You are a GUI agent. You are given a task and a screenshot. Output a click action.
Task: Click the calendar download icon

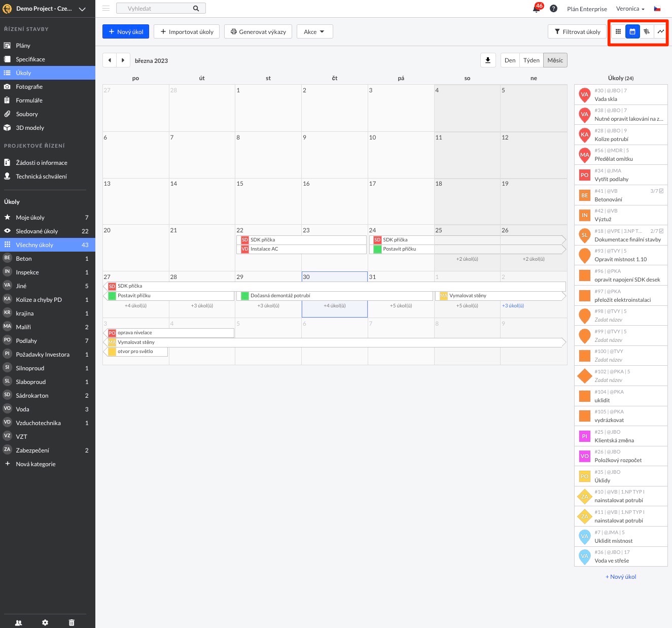488,60
